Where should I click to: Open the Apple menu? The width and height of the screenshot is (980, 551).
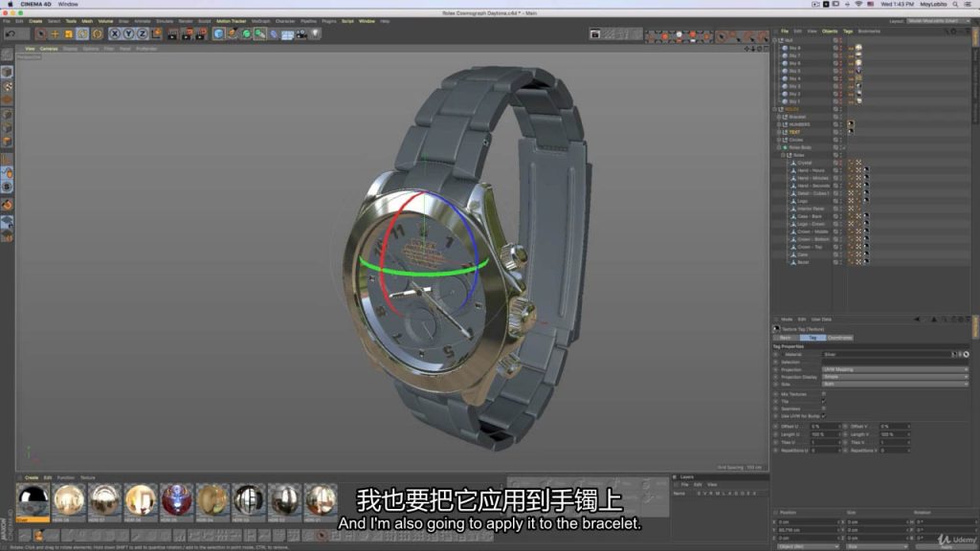click(x=10, y=5)
